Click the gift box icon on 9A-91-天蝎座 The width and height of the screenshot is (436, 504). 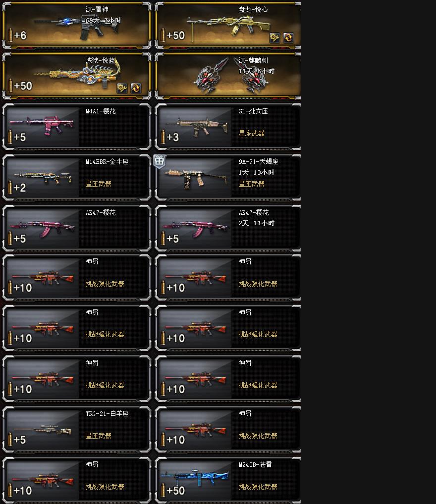pyautogui.click(x=159, y=161)
